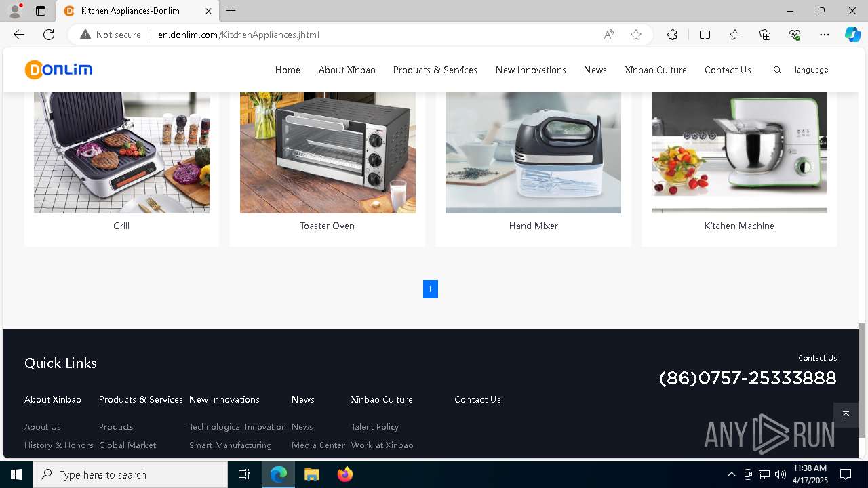Open File Explorer from the taskbar
Screen dimensions: 868x488
coord(312,474)
